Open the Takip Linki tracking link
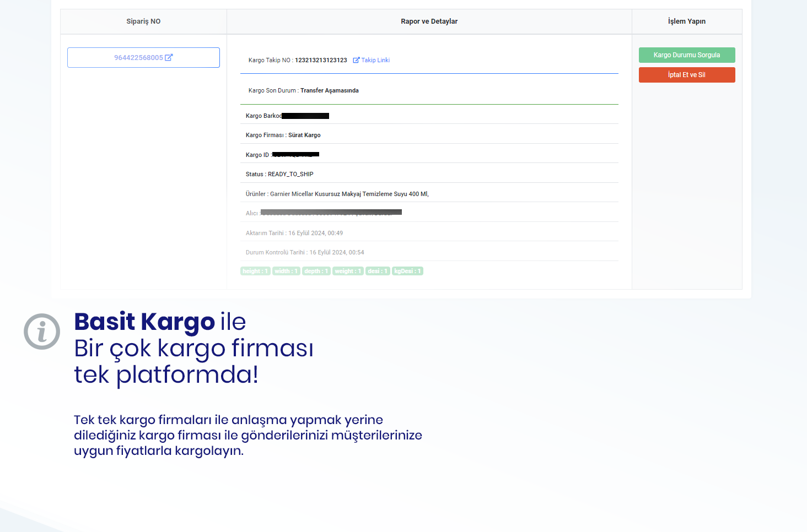Viewport: 807px width, 532px height. tap(375, 60)
